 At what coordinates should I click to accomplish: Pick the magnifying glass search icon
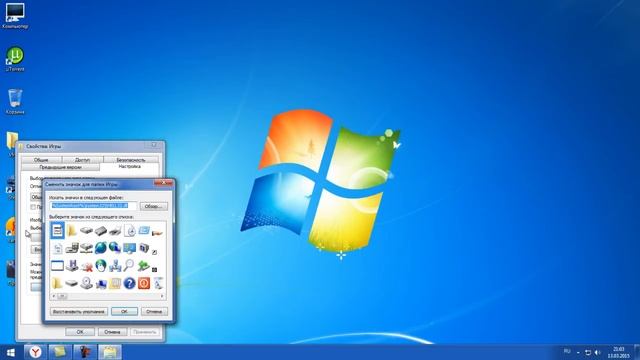[129, 265]
